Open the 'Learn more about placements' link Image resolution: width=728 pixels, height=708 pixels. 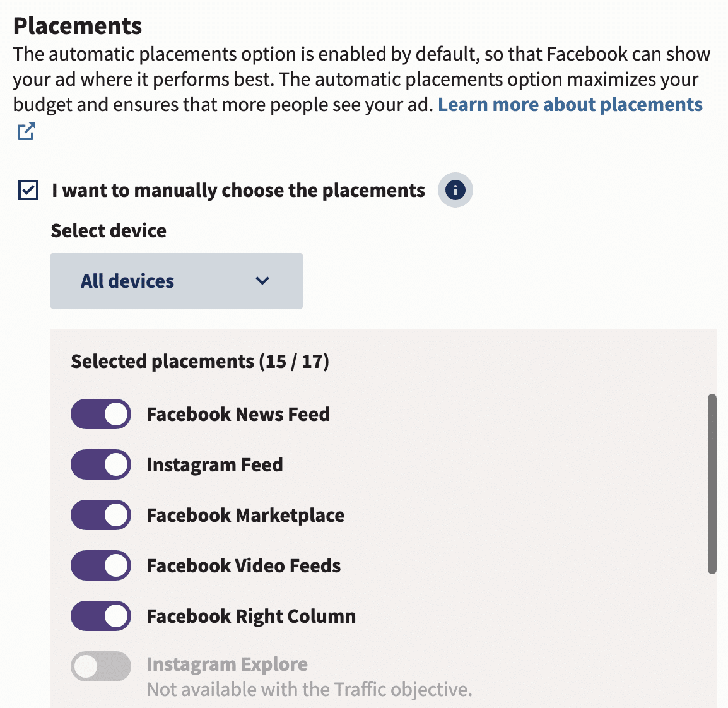click(570, 104)
